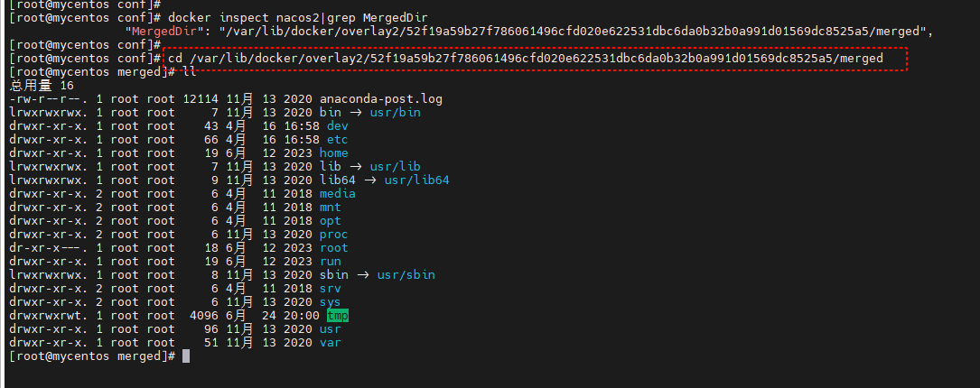
Task: Click the mnt directory entry
Action: click(330, 208)
